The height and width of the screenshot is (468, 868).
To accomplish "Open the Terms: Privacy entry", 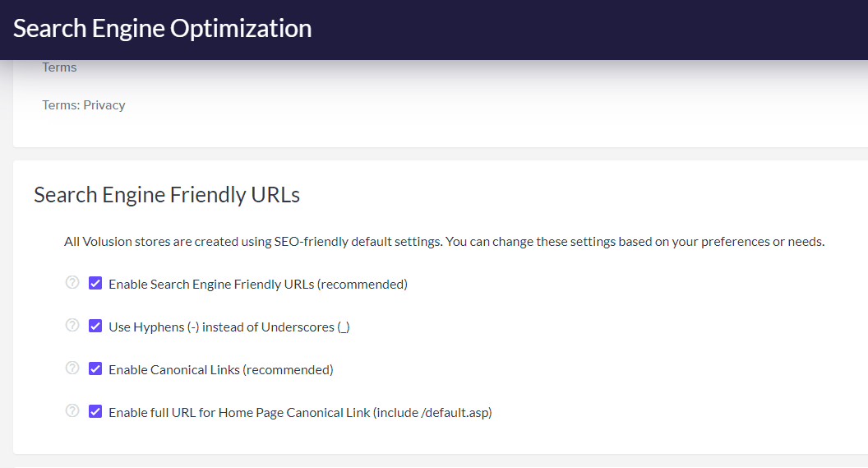I will tap(84, 105).
